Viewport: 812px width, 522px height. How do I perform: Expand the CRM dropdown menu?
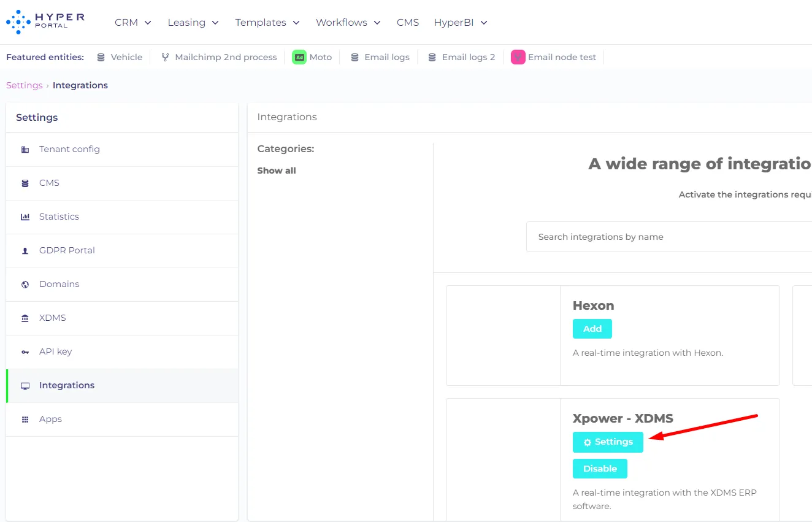[x=133, y=22]
